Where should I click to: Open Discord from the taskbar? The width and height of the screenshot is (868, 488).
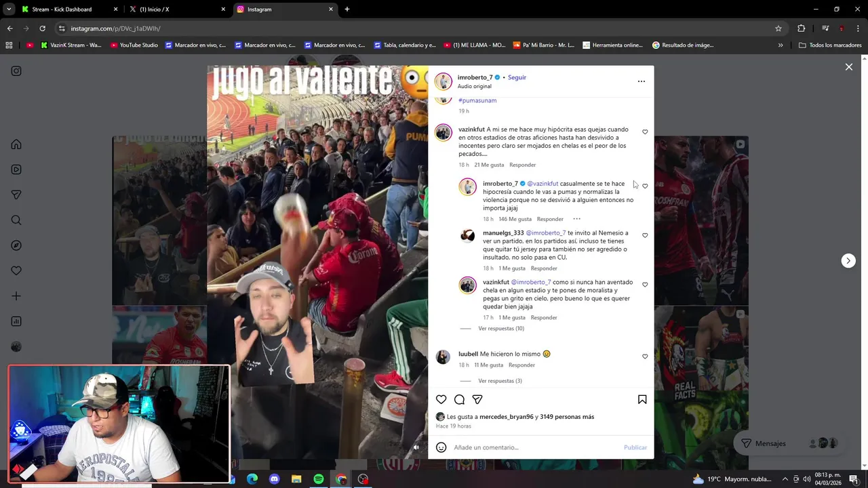point(274,479)
